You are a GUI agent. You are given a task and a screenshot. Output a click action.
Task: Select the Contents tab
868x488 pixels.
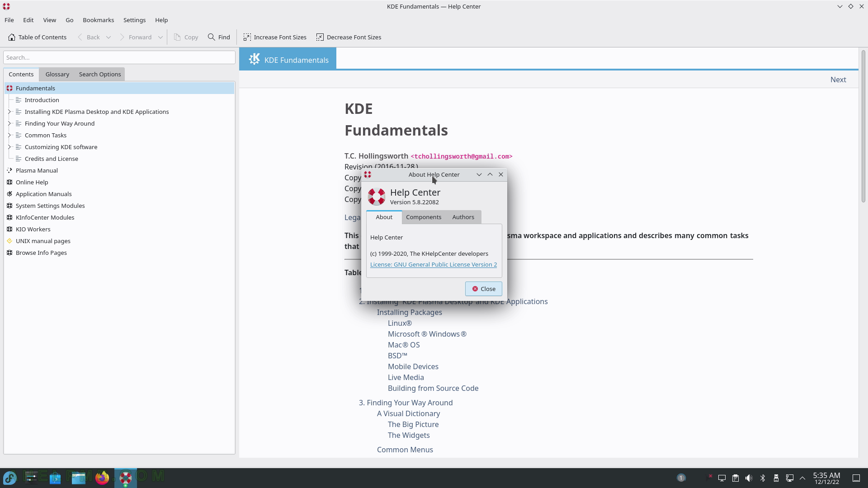[x=21, y=74]
